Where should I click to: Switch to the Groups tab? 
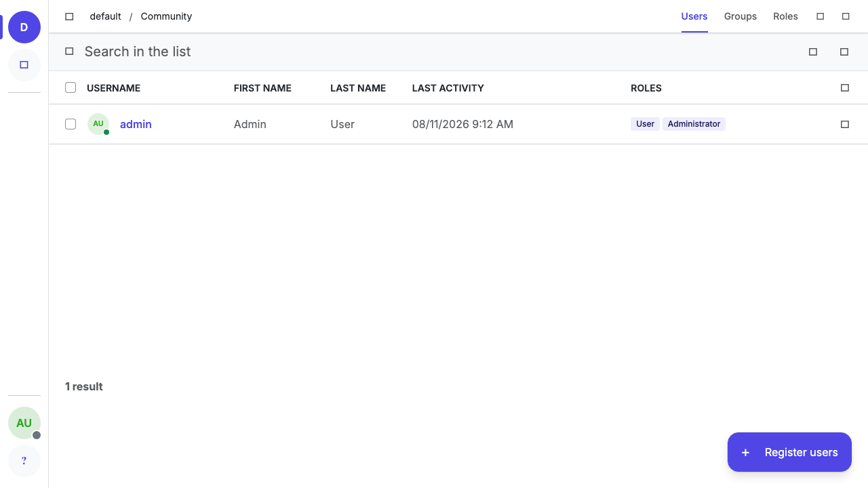click(x=741, y=16)
